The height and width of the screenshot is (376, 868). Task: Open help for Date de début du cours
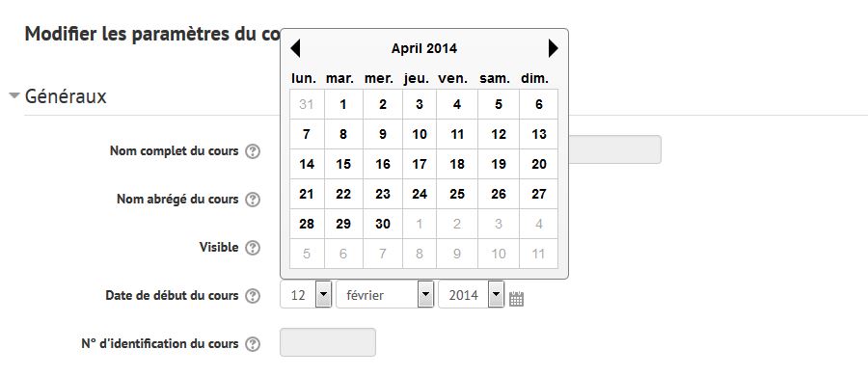[x=253, y=296]
